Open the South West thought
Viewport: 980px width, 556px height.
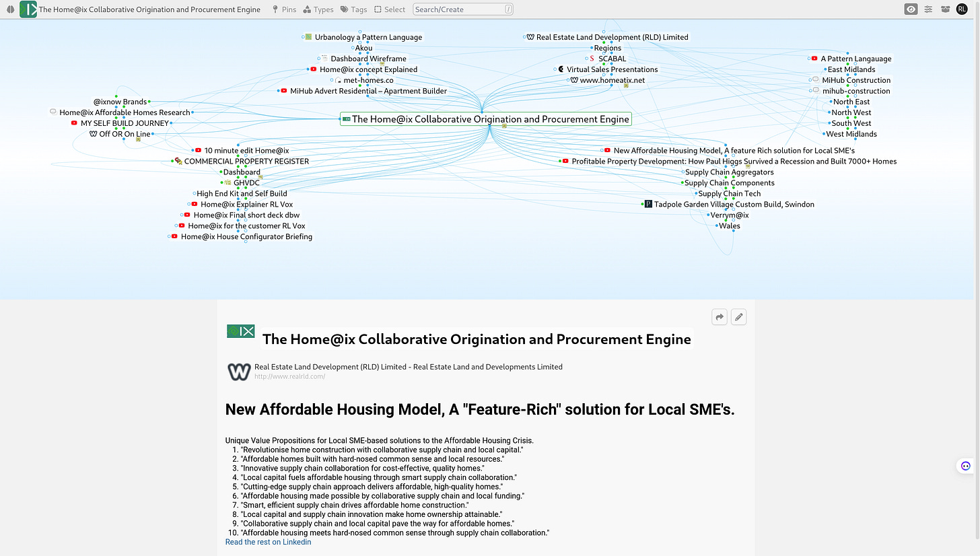point(851,123)
